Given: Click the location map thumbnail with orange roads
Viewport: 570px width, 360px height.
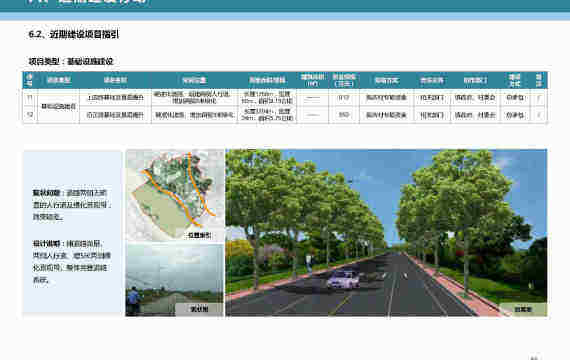Looking at the screenshot, I should pos(175,195).
